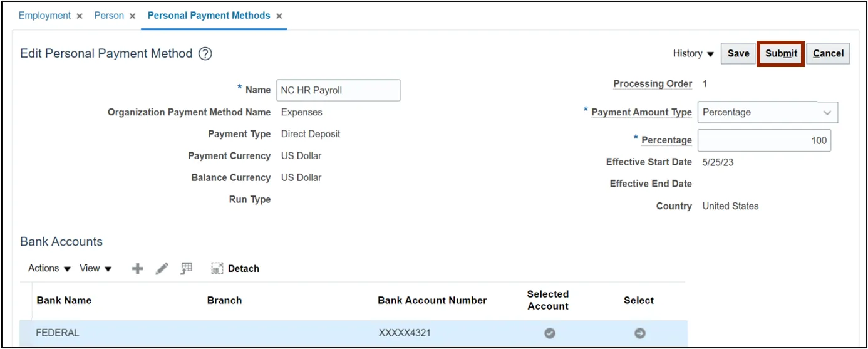Click the United States country value
Image resolution: width=868 pixels, height=349 pixels.
[730, 206]
